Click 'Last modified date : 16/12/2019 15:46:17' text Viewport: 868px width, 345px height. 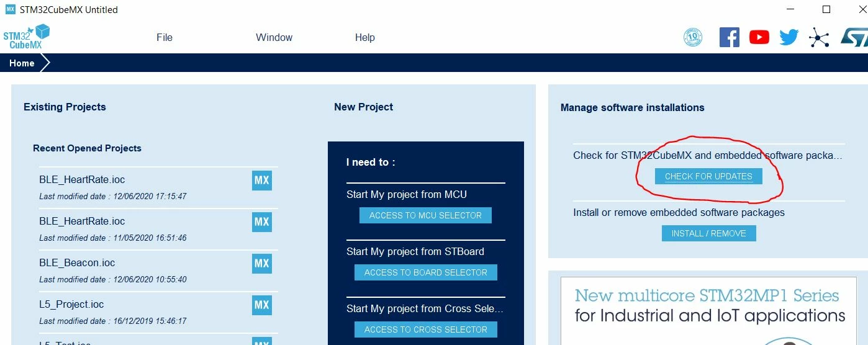coord(113,321)
